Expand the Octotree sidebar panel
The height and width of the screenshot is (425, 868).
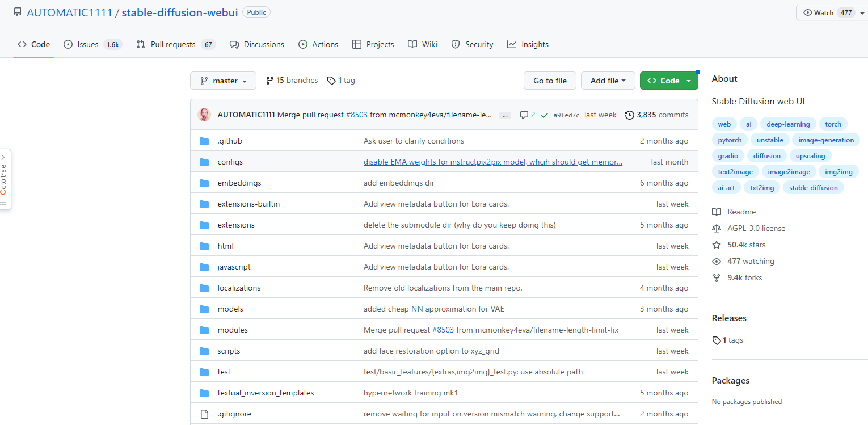click(x=5, y=179)
